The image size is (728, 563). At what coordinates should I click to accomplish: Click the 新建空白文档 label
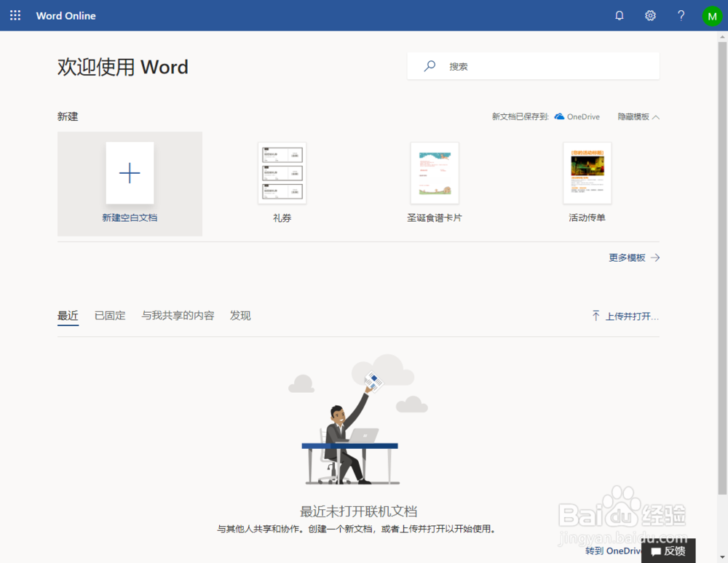[130, 218]
